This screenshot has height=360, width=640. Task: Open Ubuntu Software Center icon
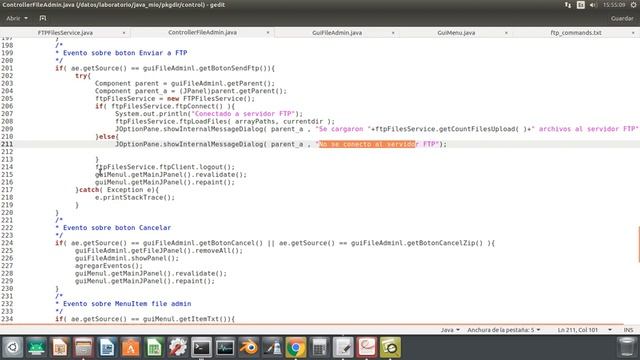pyautogui.click(x=131, y=347)
